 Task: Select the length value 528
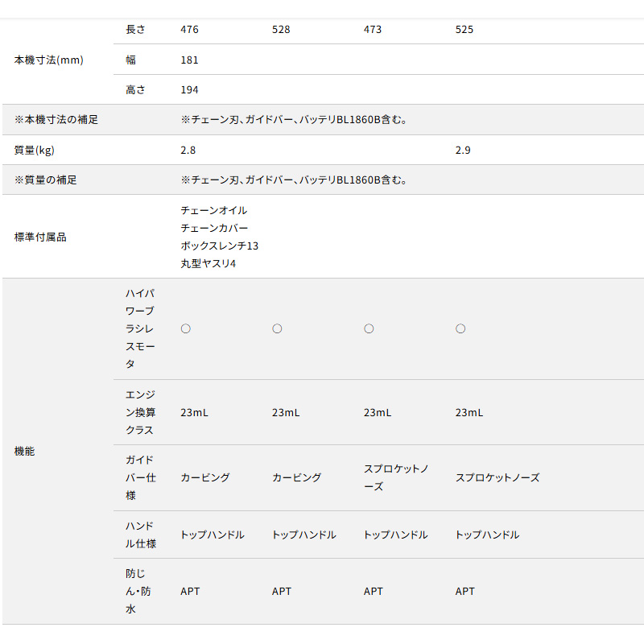pos(281,30)
